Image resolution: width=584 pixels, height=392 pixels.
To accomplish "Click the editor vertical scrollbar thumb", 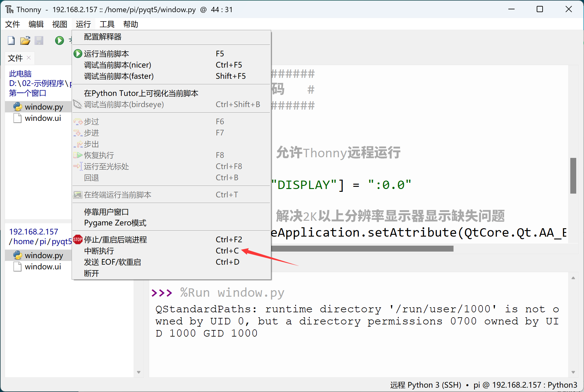I will point(573,176).
